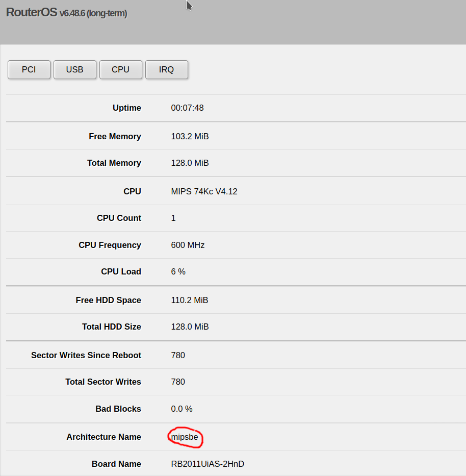This screenshot has width=466, height=476.
Task: Select CPU Count value 1
Action: pyautogui.click(x=173, y=218)
